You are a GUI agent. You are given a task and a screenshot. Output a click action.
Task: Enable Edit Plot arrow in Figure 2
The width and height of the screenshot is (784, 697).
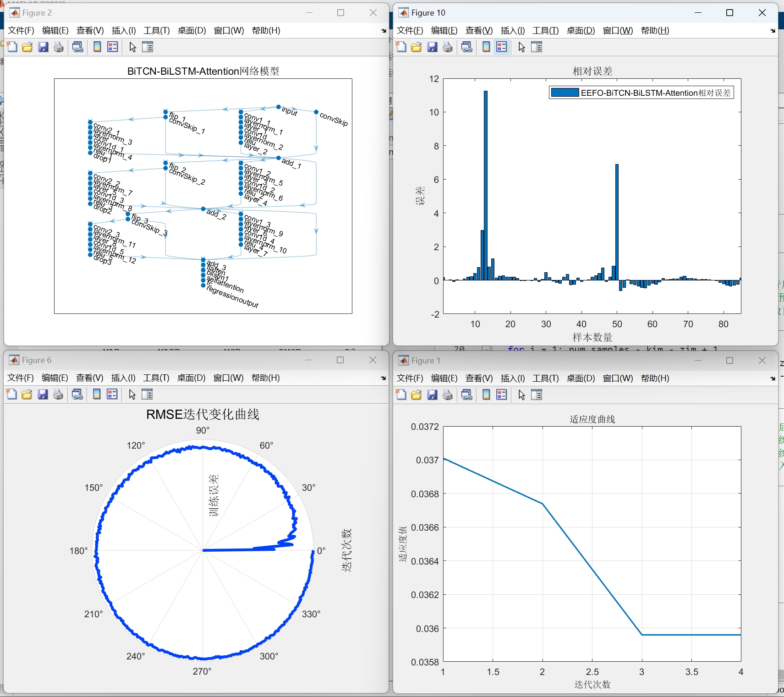(x=132, y=47)
